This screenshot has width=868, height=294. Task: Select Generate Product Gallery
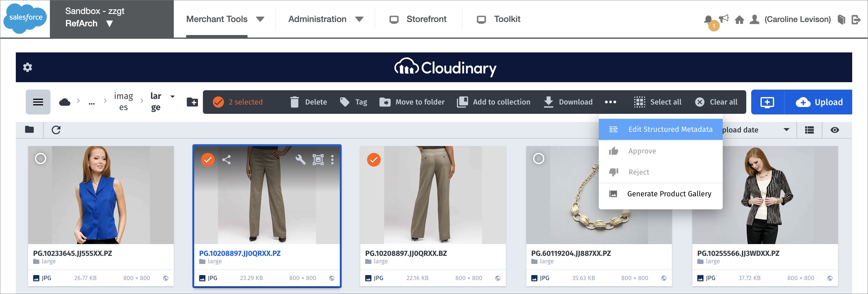click(669, 194)
